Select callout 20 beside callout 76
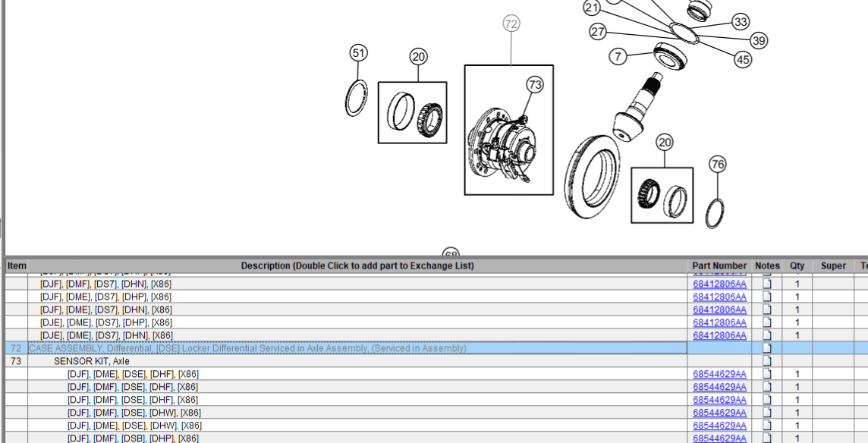 665,143
